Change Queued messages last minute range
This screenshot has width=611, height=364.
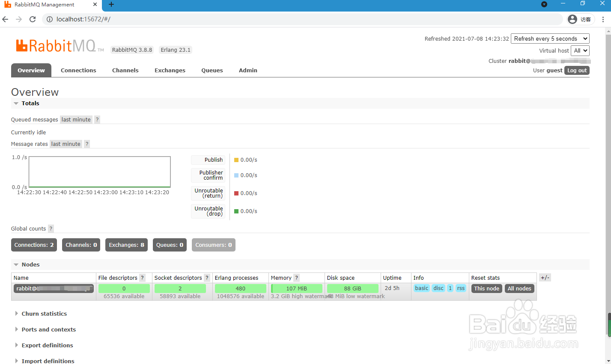tap(76, 120)
